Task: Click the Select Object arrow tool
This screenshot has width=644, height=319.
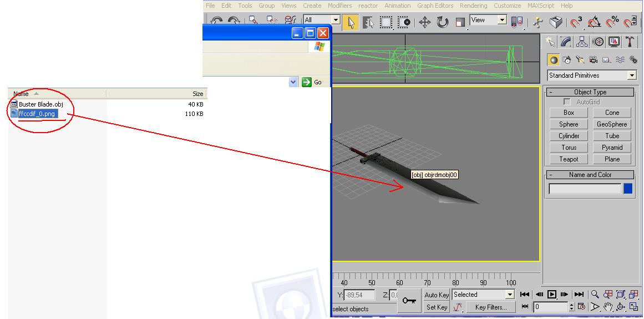Action: [x=350, y=22]
